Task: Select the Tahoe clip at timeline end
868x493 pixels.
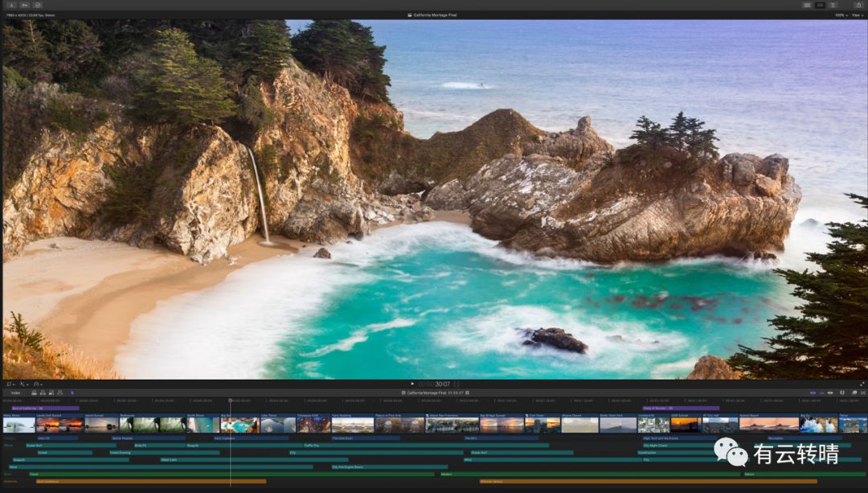Action: click(853, 423)
